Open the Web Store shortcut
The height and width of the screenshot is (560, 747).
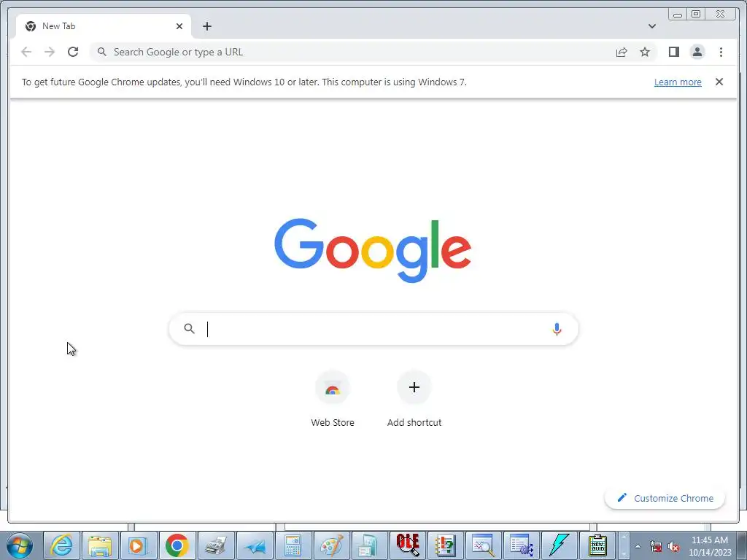point(333,400)
